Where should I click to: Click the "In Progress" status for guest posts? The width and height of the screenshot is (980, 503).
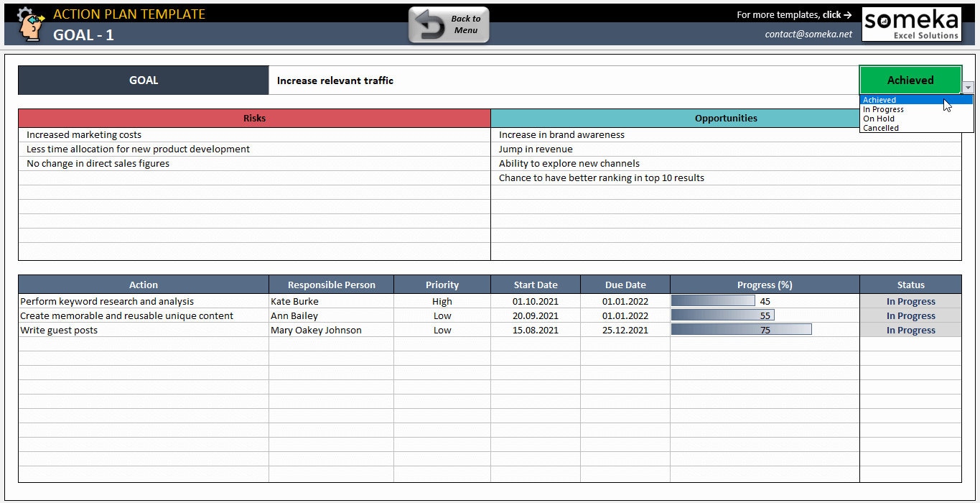(910, 329)
